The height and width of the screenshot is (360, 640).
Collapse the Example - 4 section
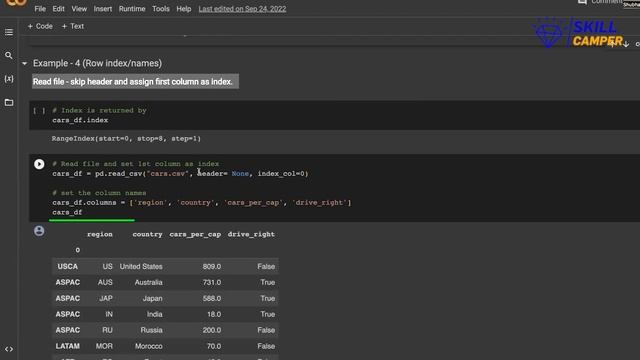click(x=24, y=64)
